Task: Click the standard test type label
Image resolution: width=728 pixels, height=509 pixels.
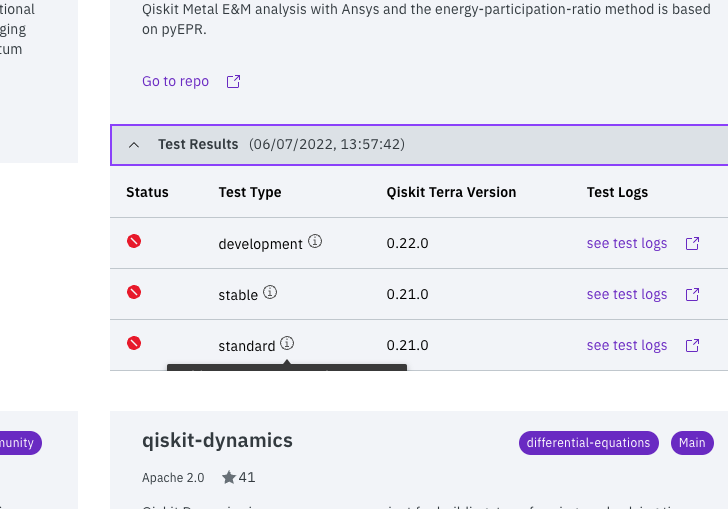Action: tap(247, 346)
